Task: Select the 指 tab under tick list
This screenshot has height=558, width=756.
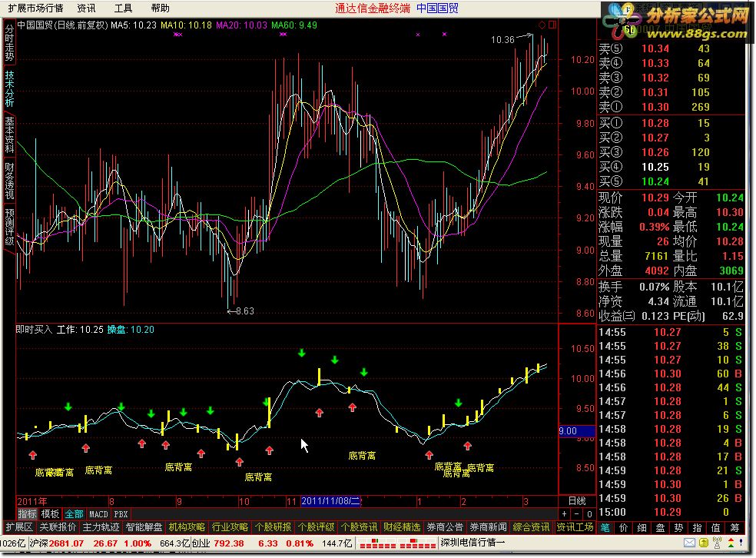Action: tap(697, 527)
